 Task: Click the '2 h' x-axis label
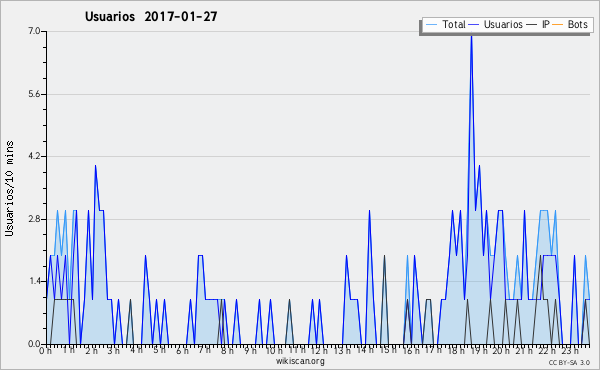[x=91, y=351]
